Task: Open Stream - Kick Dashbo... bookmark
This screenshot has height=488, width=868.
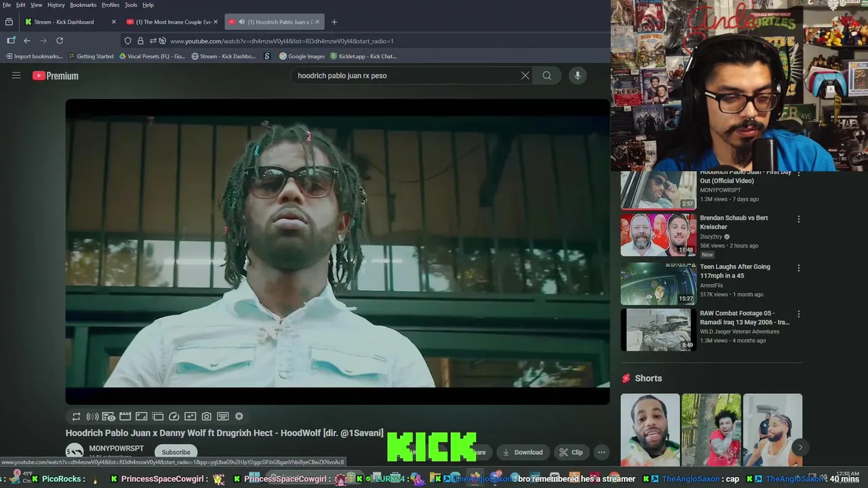Action: (224, 56)
